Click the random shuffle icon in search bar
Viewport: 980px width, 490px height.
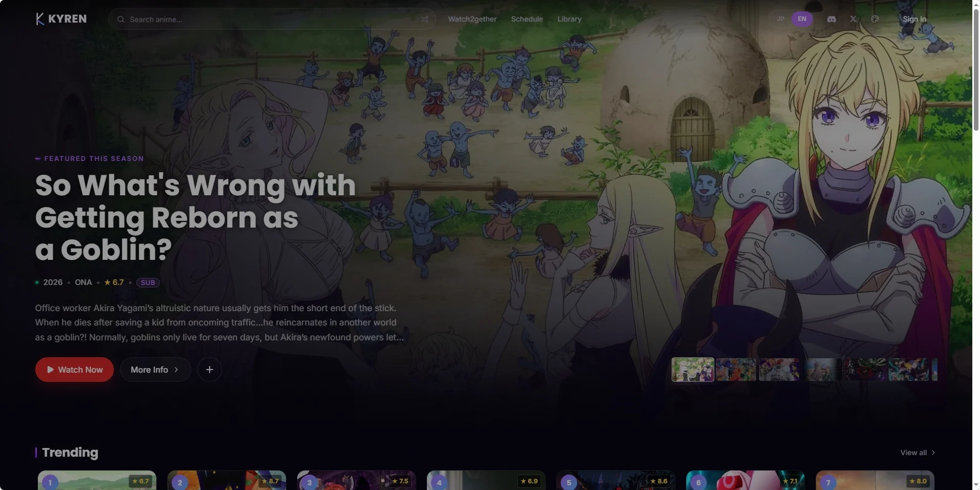pos(424,19)
